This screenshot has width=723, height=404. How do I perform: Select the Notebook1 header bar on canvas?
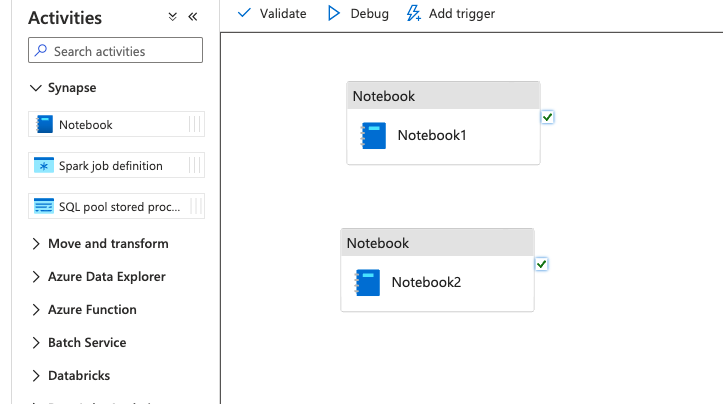tap(443, 95)
